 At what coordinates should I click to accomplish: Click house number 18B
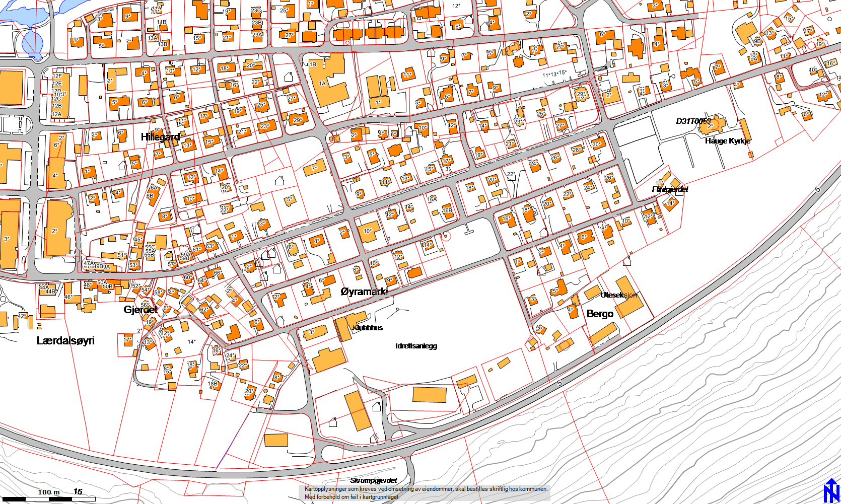click(x=213, y=384)
